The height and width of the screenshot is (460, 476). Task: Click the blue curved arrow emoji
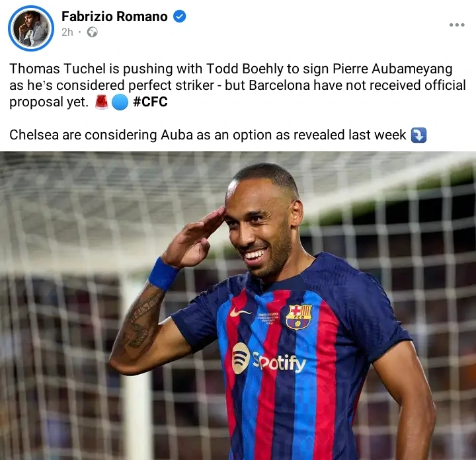[418, 135]
